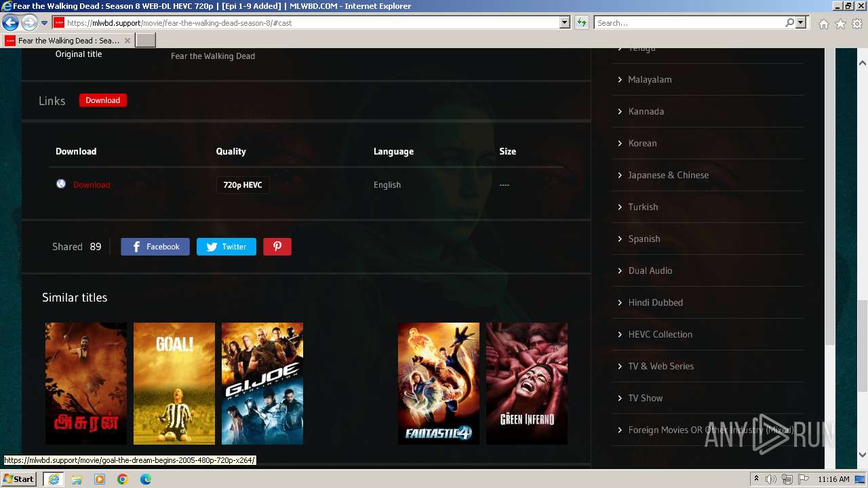Open the Asuran movie poster
This screenshot has height=488, width=868.
click(86, 384)
